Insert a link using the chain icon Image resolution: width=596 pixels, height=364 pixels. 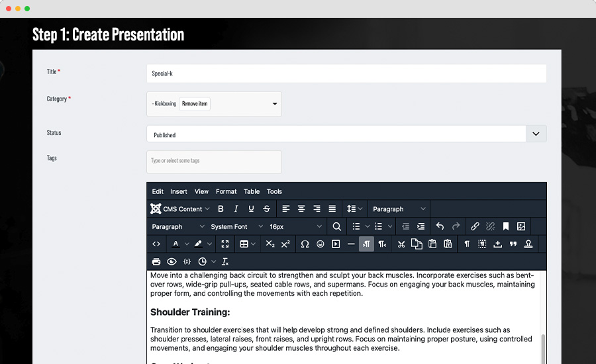(475, 226)
